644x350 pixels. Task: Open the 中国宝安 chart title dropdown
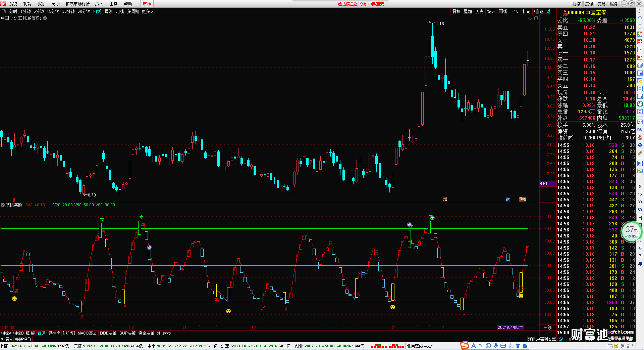pyautogui.click(x=45, y=18)
